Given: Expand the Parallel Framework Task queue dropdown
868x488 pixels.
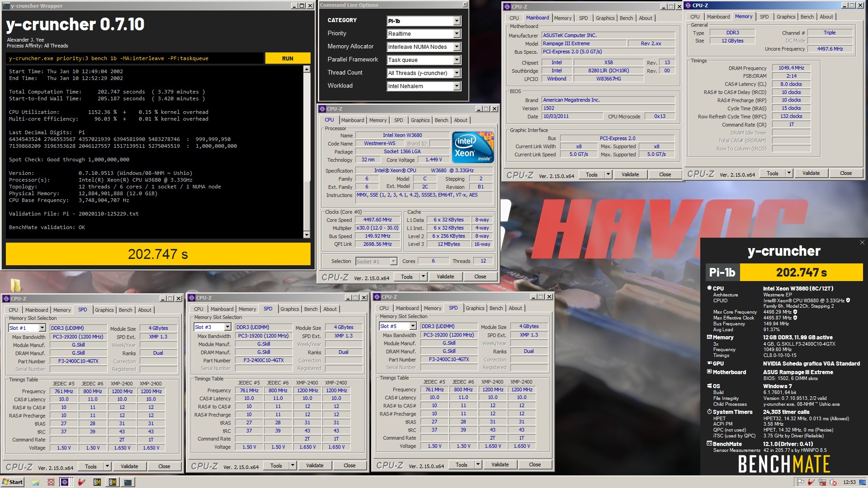Looking at the screenshot, I should coord(457,60).
